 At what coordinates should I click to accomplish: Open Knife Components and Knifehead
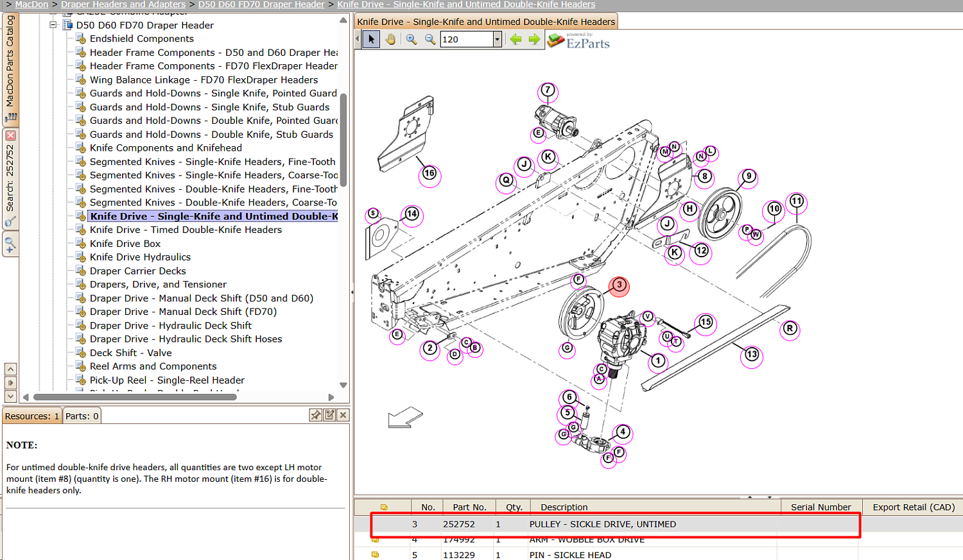pos(166,148)
